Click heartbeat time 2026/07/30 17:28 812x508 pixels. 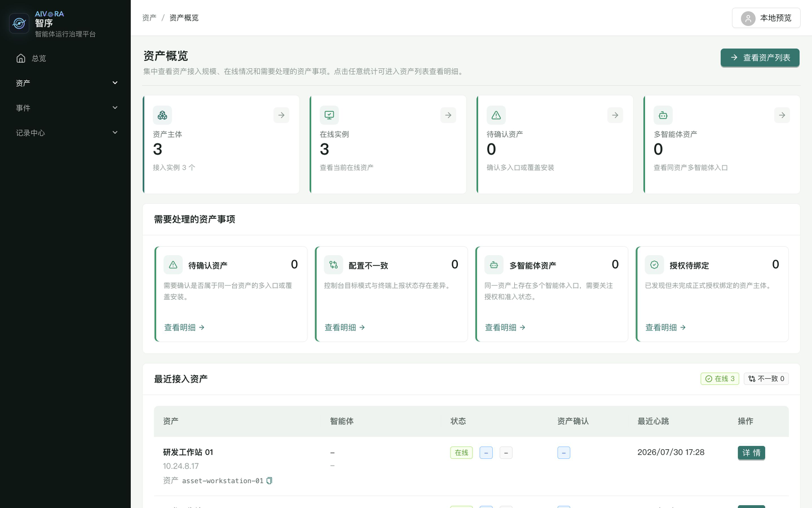click(671, 452)
